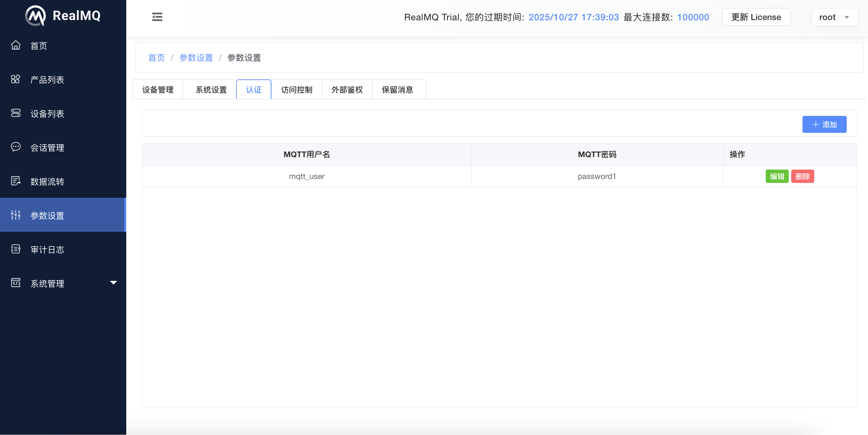Collapse sidebar with the hamburger menu icon
Screen dimensions: 868x435
pos(157,17)
